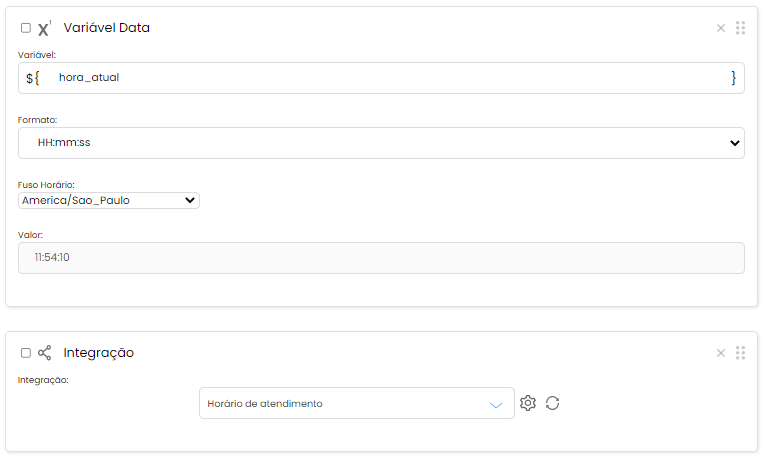
Task: Tick the Variável Data card checkbox
Action: [x=26, y=28]
